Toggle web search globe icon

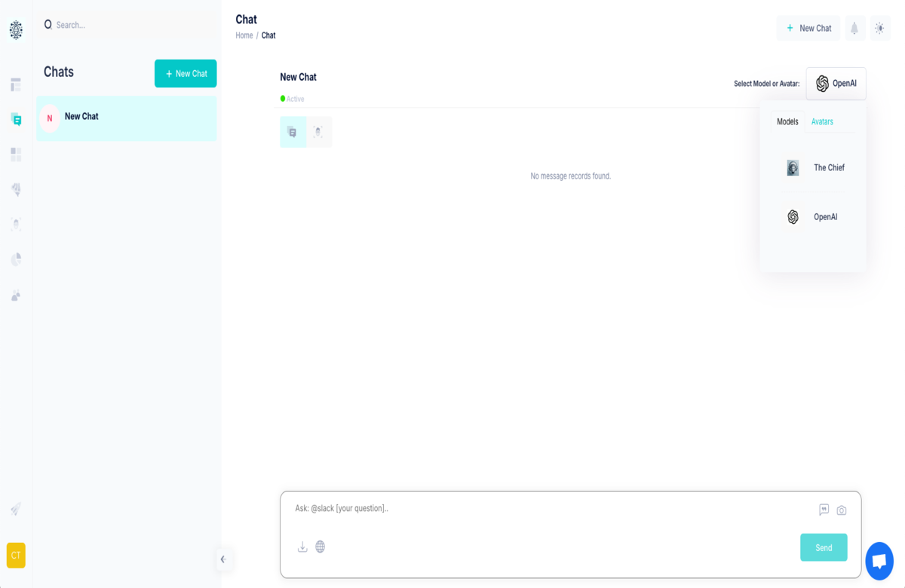pos(321,547)
